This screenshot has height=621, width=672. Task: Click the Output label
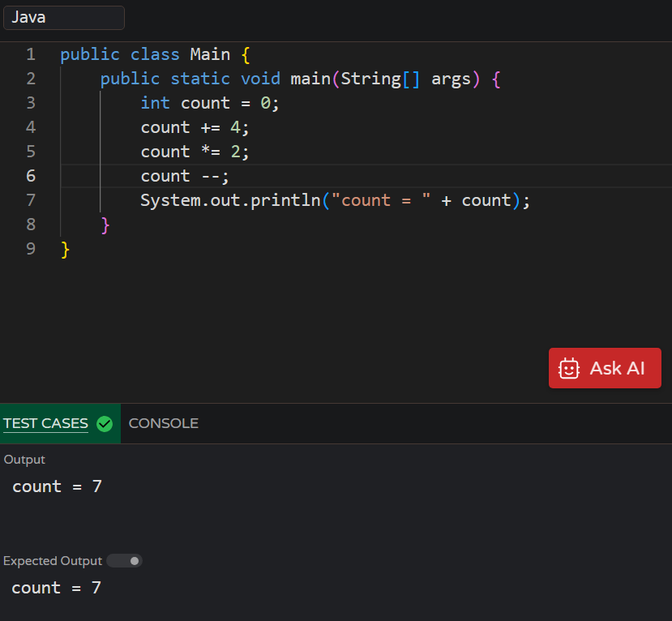pos(24,459)
